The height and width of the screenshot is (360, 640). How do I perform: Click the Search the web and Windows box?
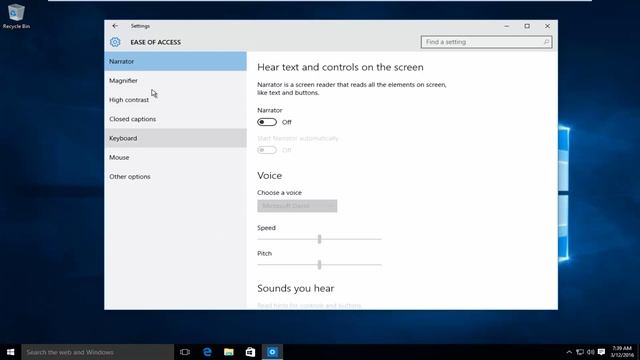point(98,352)
